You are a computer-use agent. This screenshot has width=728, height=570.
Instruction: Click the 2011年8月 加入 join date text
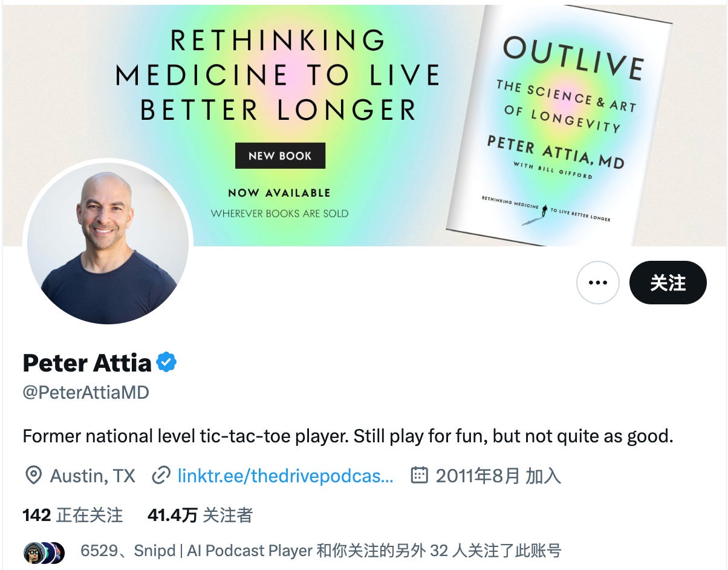point(498,476)
